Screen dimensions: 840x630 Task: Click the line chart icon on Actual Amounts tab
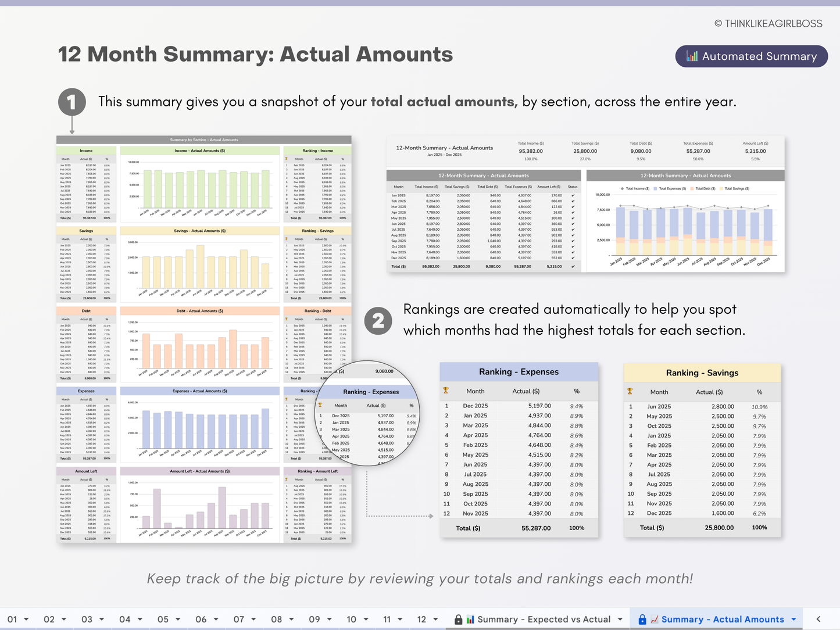654,620
